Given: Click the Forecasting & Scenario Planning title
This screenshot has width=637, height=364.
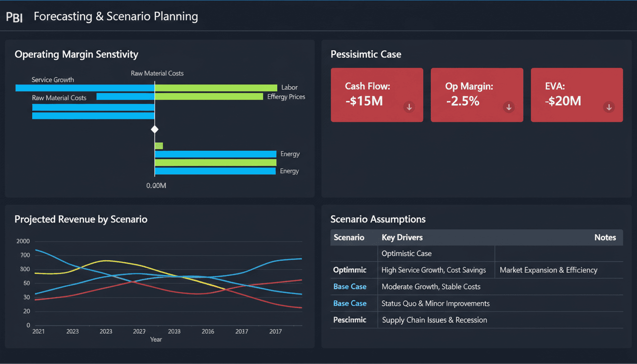Looking at the screenshot, I should tap(116, 17).
